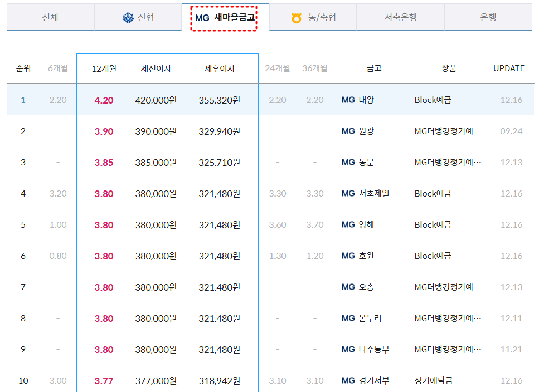Click the 신협 logo icon
The height and width of the screenshot is (392, 539).
(128, 17)
